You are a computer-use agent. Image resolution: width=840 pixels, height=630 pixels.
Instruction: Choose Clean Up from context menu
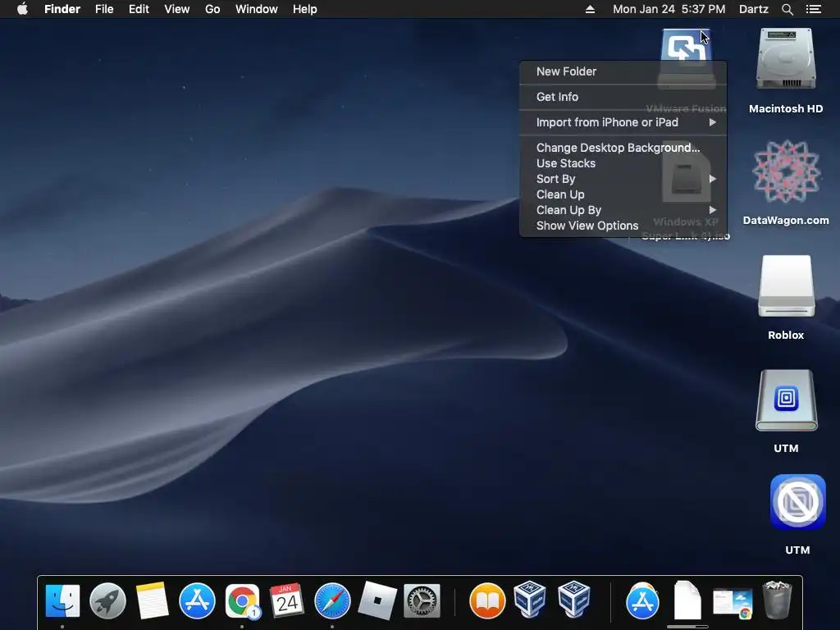(623, 194)
